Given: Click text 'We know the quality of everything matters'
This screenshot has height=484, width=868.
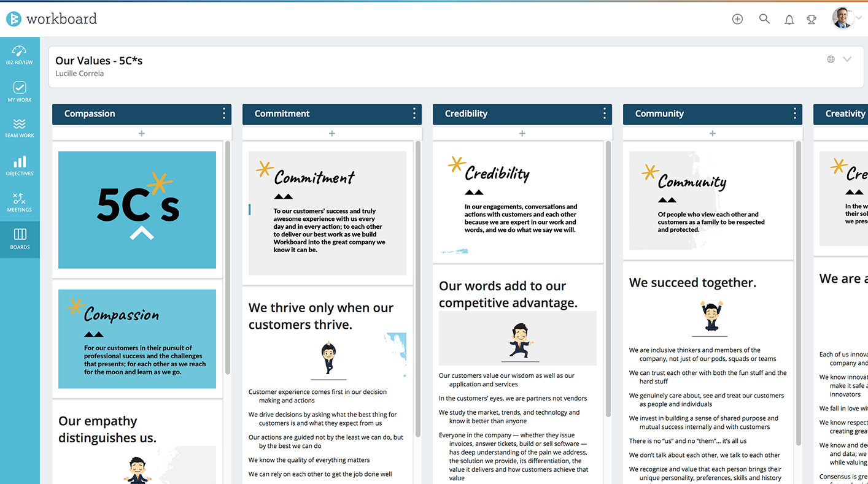Looking at the screenshot, I should (x=309, y=460).
